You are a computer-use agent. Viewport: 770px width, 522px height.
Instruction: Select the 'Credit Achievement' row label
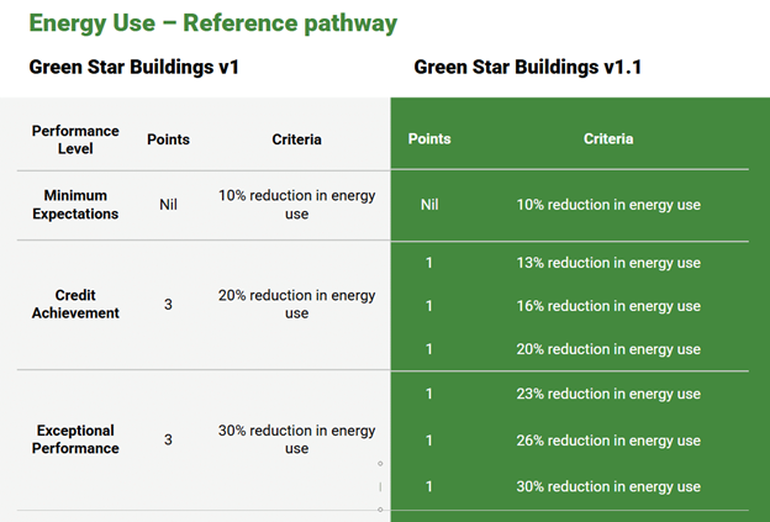75,304
